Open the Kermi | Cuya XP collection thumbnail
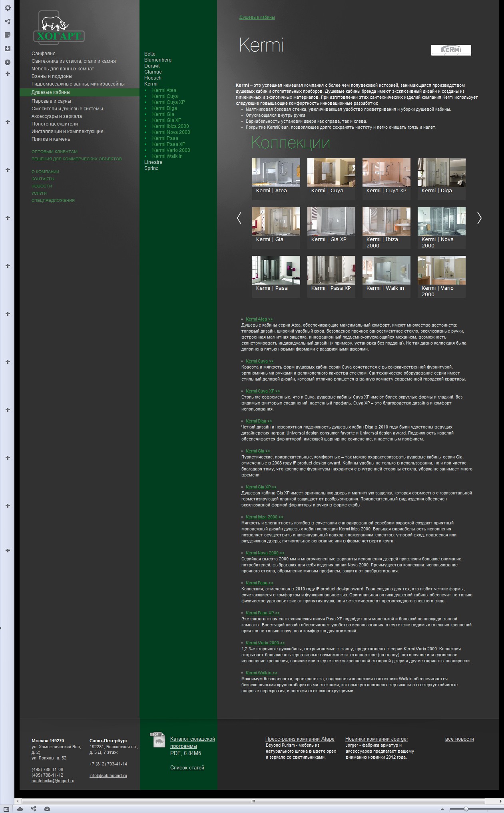Image resolution: width=504 pixels, height=813 pixels. [386, 179]
